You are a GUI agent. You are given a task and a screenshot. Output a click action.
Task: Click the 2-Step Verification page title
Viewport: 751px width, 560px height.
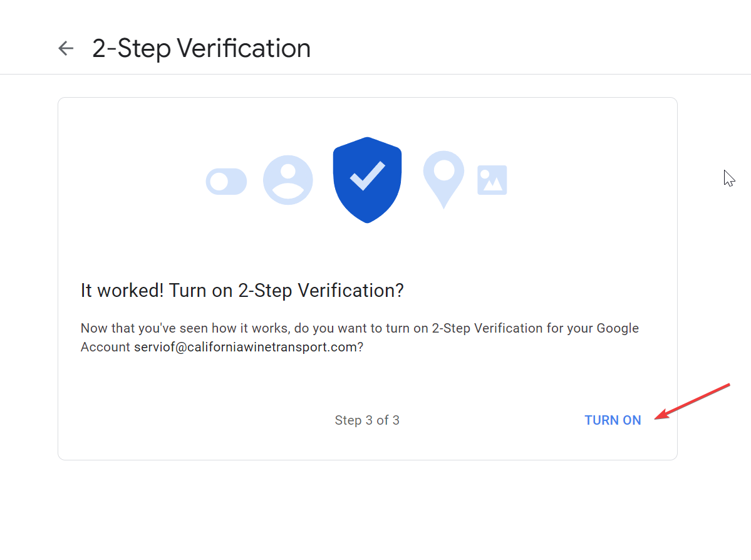(201, 48)
